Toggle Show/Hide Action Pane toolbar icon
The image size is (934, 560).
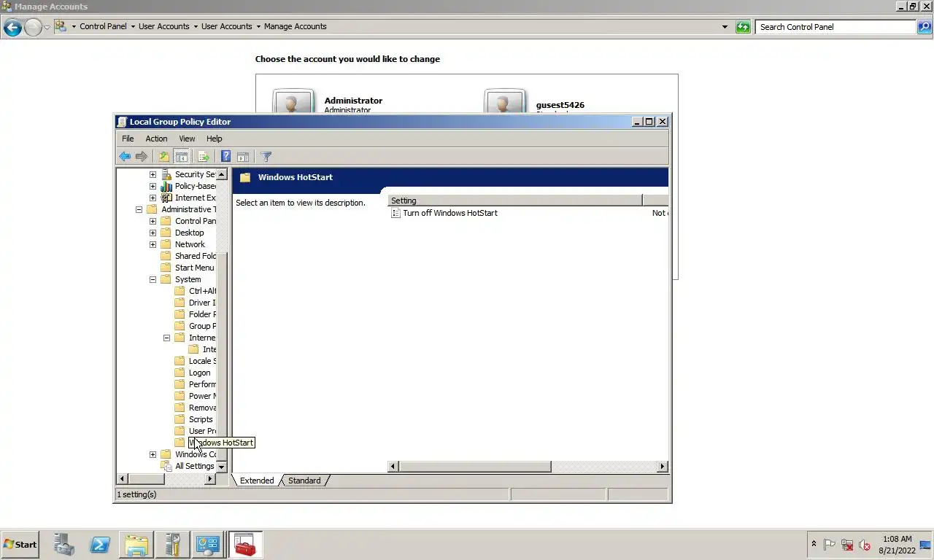pyautogui.click(x=243, y=157)
